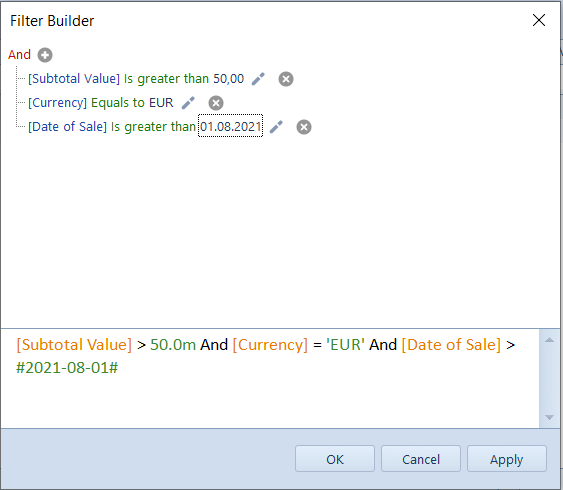The height and width of the screenshot is (490, 563).
Task: Change the 'Is greater than' operator for Subtotal Value
Action: point(166,79)
